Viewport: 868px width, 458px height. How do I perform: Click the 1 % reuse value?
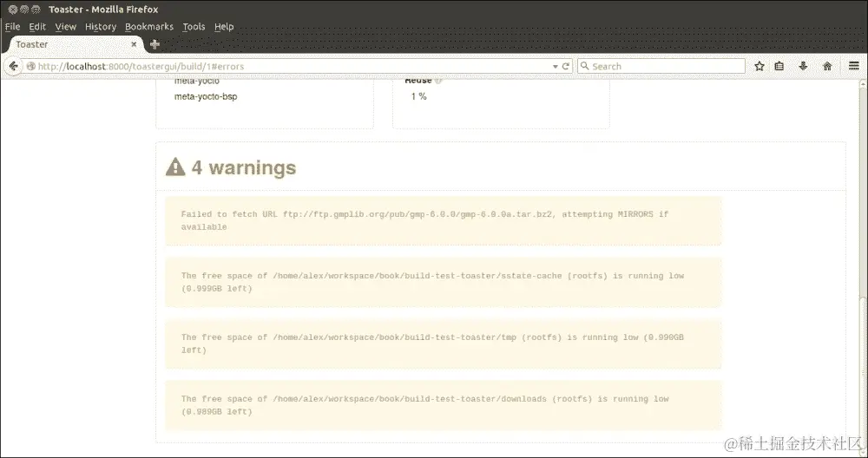tap(419, 96)
